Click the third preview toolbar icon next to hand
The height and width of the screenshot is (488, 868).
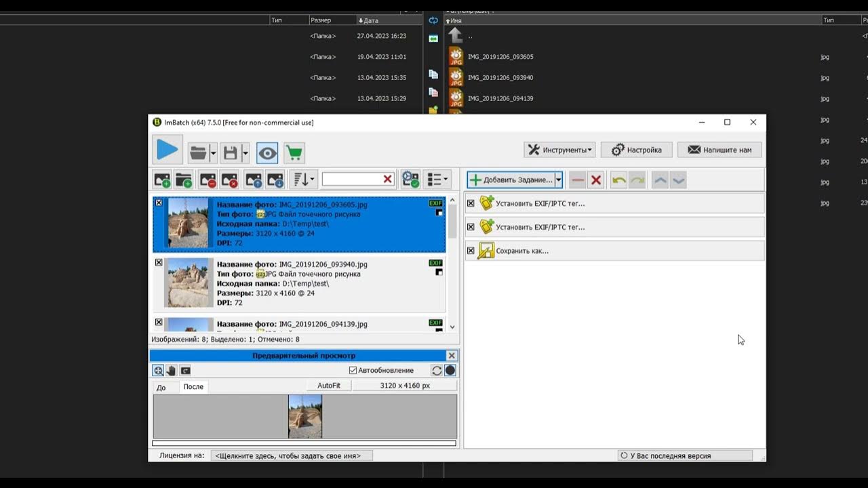coord(185,371)
